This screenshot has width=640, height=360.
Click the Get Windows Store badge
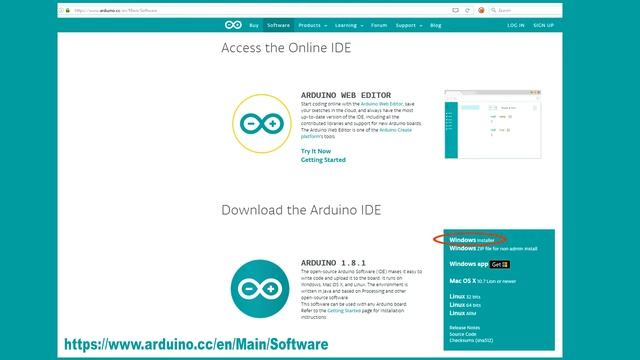tap(500, 264)
